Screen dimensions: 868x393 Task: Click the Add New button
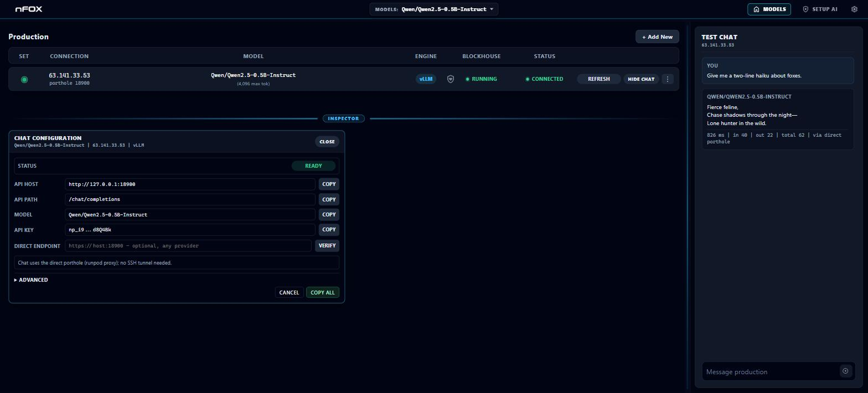(657, 37)
